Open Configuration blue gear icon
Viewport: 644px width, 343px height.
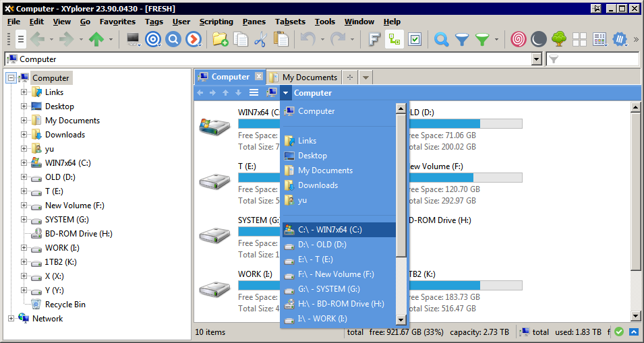coord(620,39)
